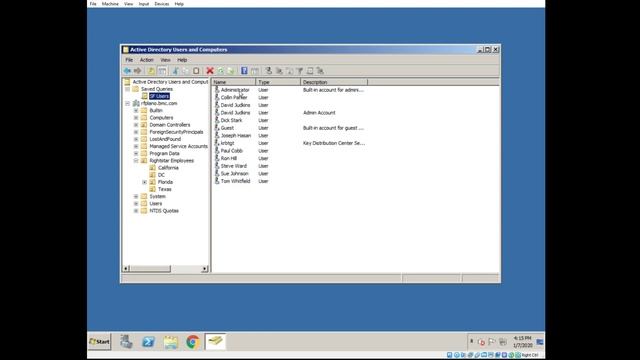Collapse the Saved Queries node
The width and height of the screenshot is (640, 360).
[x=127, y=89]
